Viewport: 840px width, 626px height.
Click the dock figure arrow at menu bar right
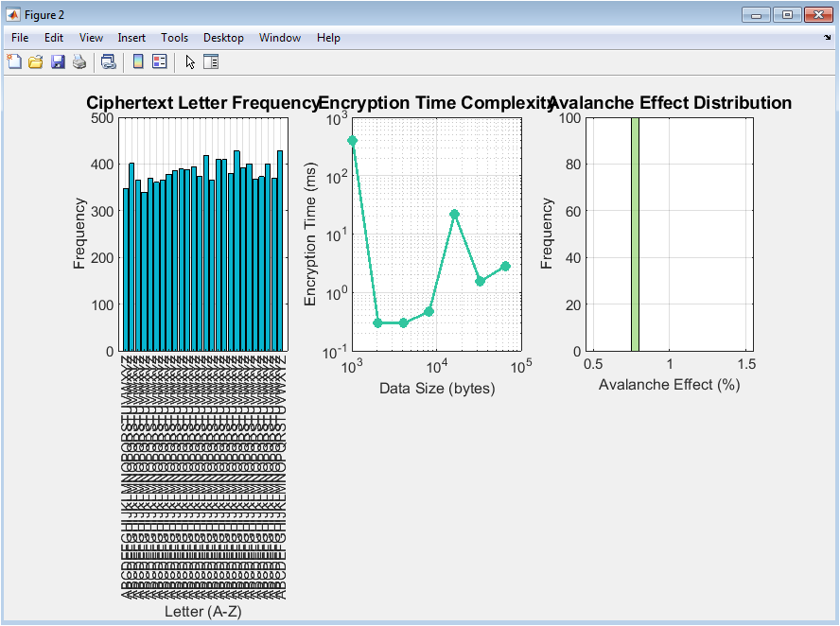coord(828,38)
